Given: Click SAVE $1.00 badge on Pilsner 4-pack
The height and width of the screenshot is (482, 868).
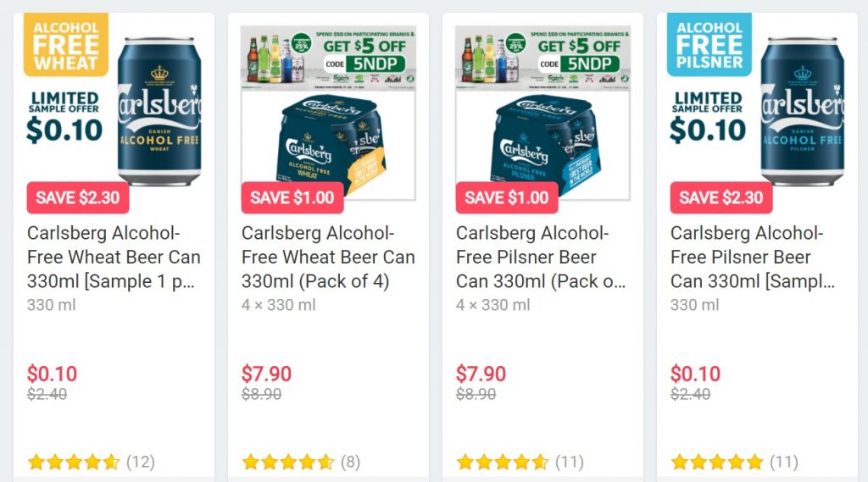Looking at the screenshot, I should pyautogui.click(x=507, y=198).
